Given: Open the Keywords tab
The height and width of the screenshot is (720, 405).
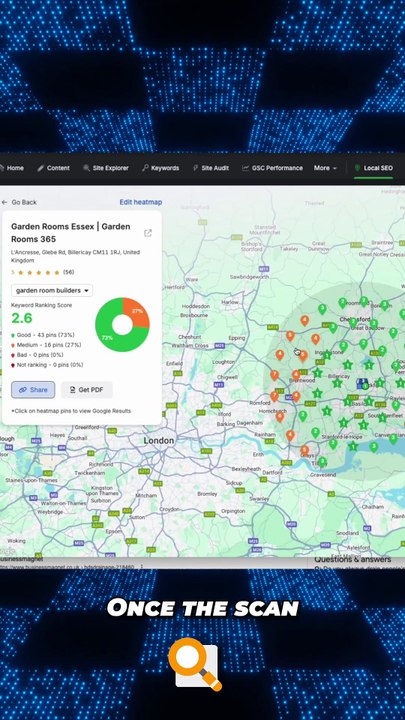Looking at the screenshot, I should click(161, 168).
